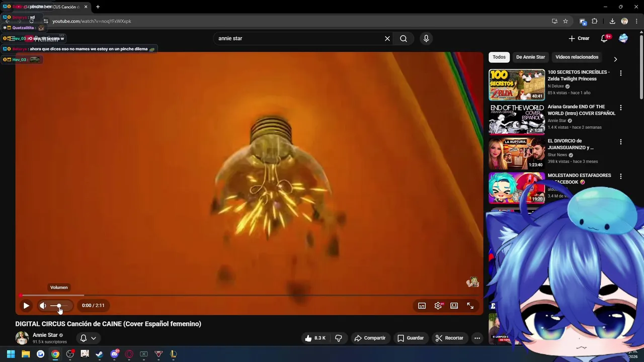Open options for Ariana Grande cover video
Screen dimensions: 644x362
(620, 108)
